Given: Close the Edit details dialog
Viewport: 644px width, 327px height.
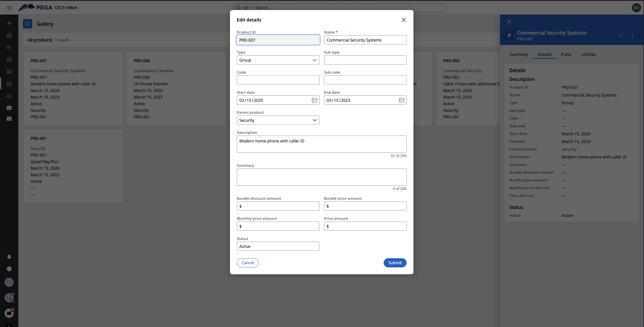Looking at the screenshot, I should point(404,20).
